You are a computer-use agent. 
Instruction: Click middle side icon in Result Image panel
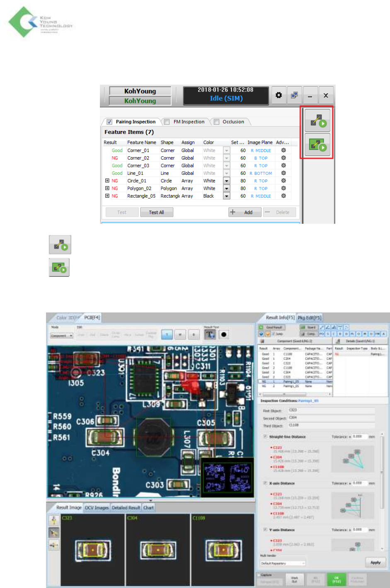coord(54,533)
